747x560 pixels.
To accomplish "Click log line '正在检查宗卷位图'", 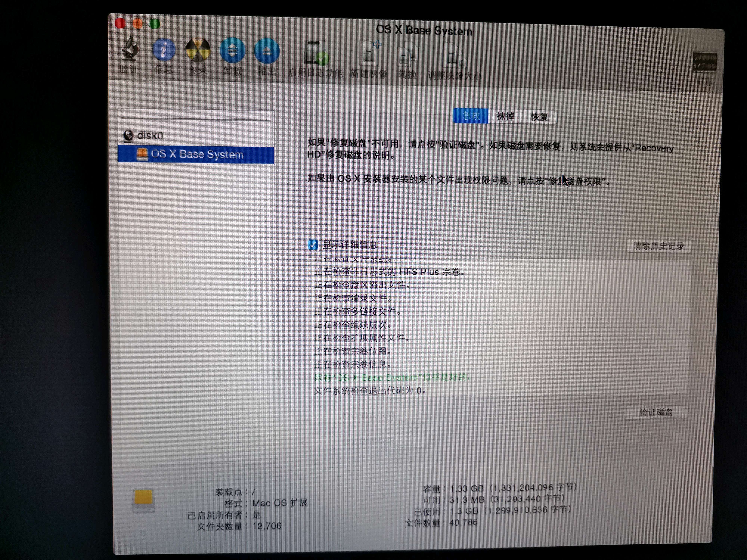I will pos(353,351).
